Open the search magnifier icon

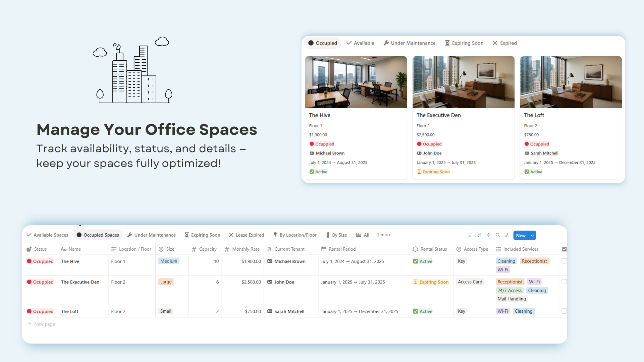(x=498, y=235)
